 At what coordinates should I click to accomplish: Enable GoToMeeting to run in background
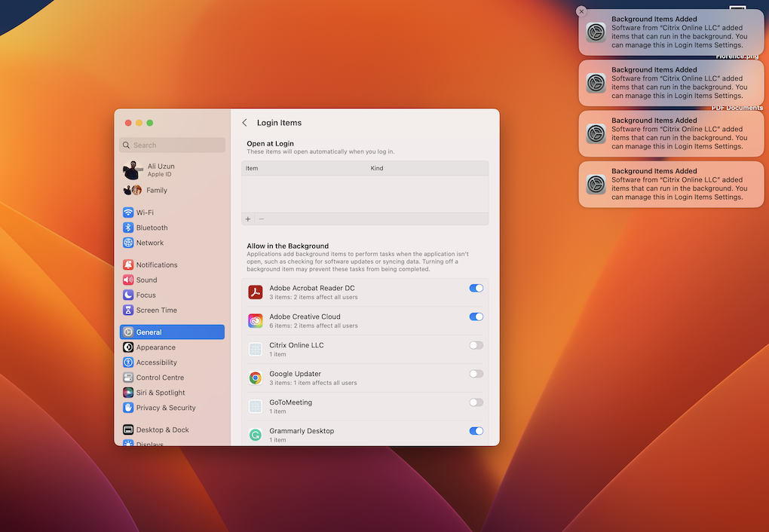[476, 402]
